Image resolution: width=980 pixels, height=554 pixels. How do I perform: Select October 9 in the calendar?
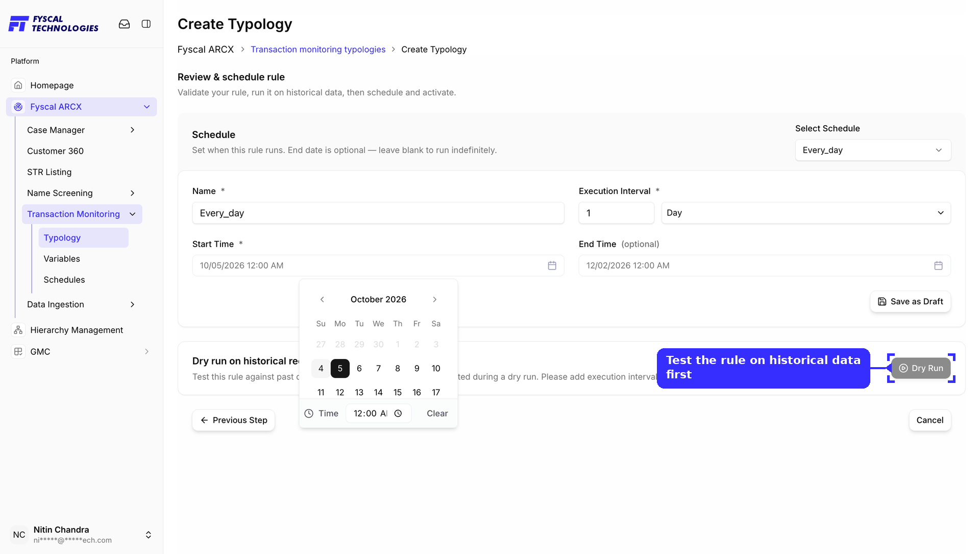pos(416,369)
